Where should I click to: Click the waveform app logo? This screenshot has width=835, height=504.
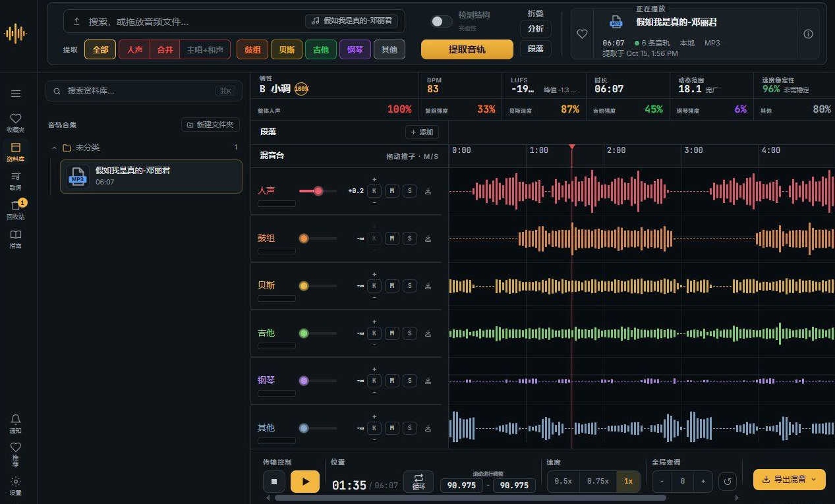tap(16, 33)
